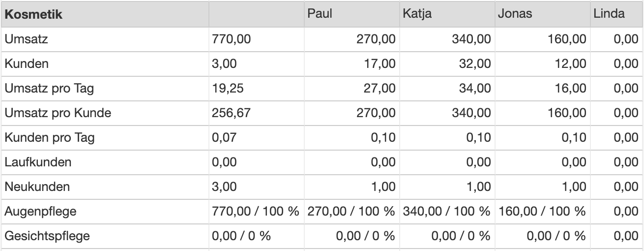644x251 pixels.
Task: Click total Umsatz value 770,00
Action: (231, 39)
